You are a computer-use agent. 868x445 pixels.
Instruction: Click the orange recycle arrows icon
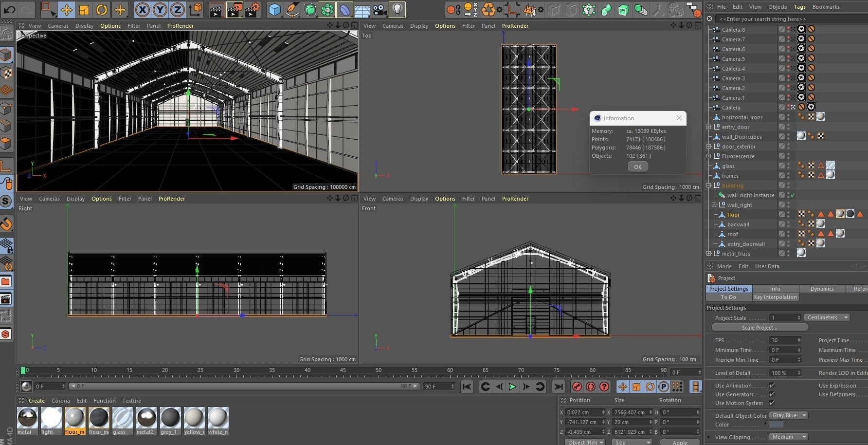(x=488, y=9)
